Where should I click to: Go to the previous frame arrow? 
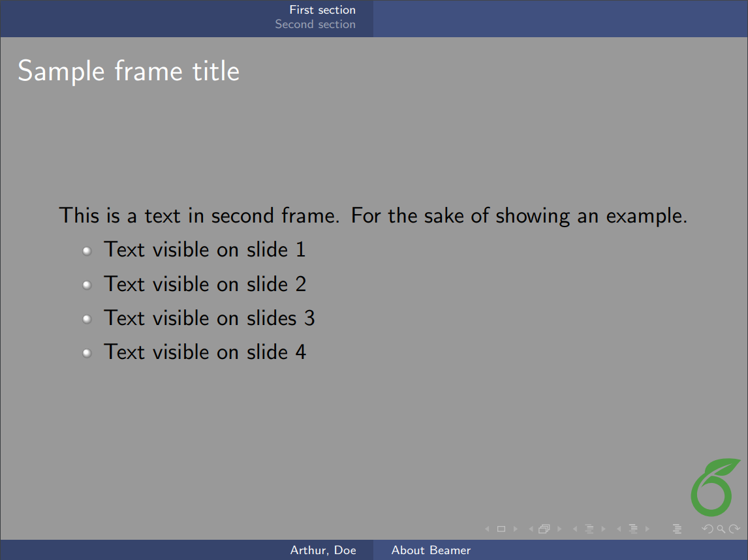(531, 529)
